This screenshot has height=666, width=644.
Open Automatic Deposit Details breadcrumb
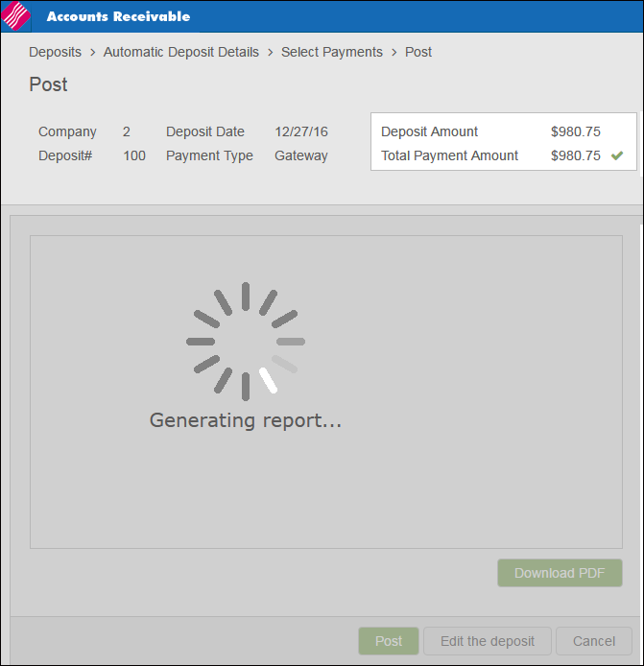[181, 52]
